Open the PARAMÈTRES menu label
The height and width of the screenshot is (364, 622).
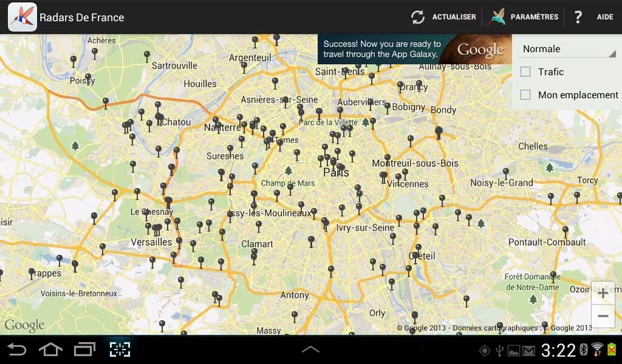coord(535,17)
